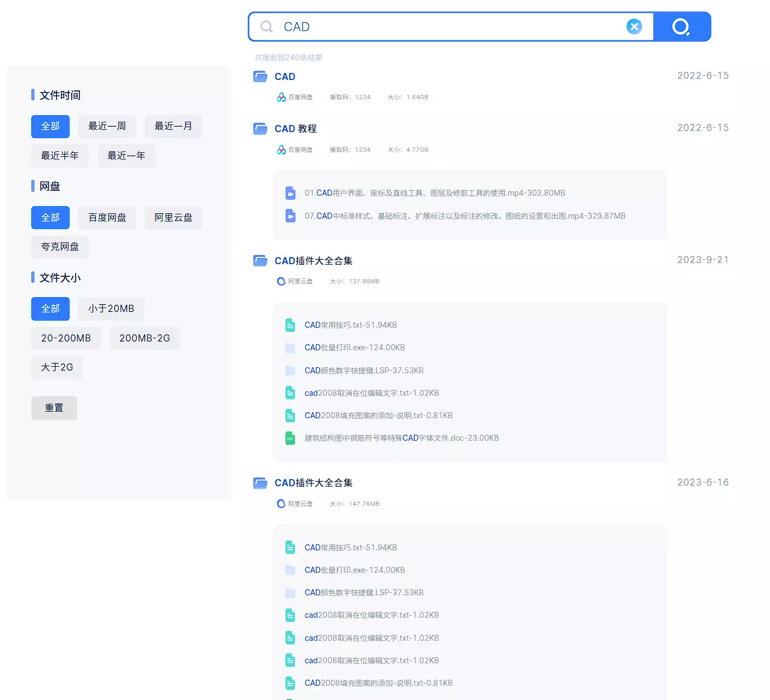
Task: Choose the 小于20MB file size filter
Action: [x=111, y=309]
